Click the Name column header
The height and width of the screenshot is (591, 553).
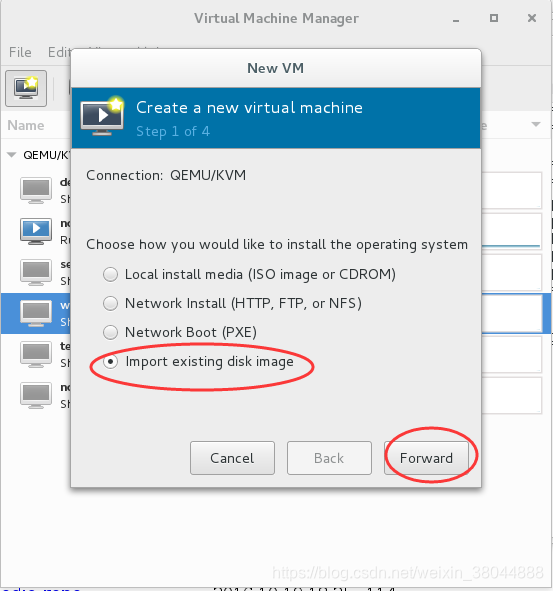point(26,125)
